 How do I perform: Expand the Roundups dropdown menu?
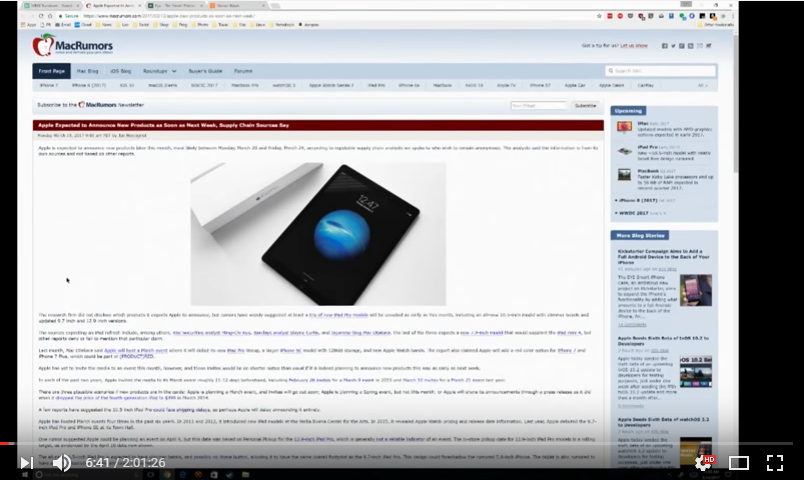[159, 71]
